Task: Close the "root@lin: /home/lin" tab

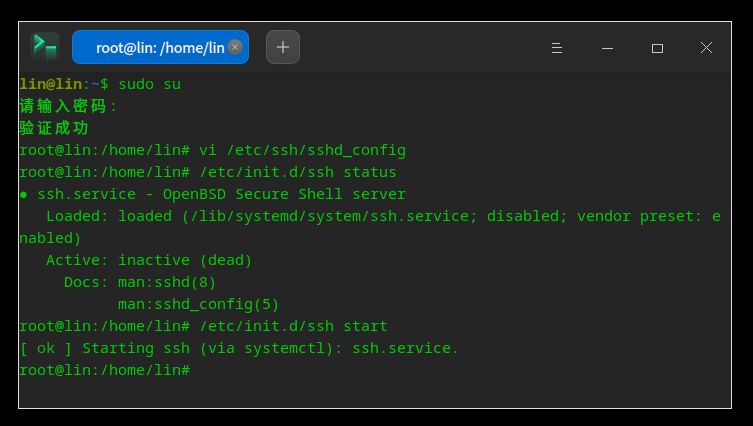Action: click(x=235, y=47)
